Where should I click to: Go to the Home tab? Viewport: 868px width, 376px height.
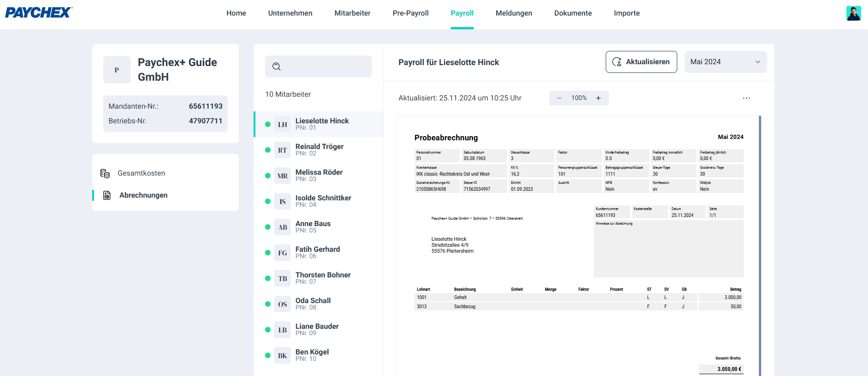(236, 13)
